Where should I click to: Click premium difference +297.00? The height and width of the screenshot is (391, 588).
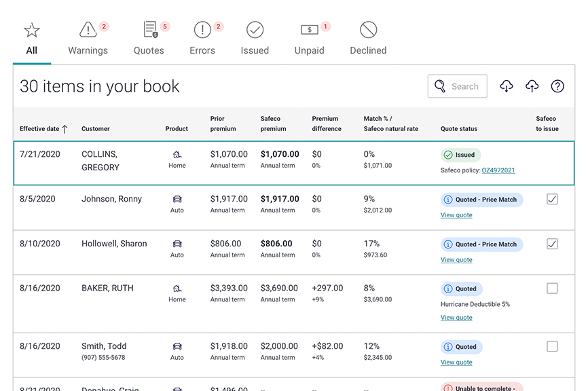327,288
